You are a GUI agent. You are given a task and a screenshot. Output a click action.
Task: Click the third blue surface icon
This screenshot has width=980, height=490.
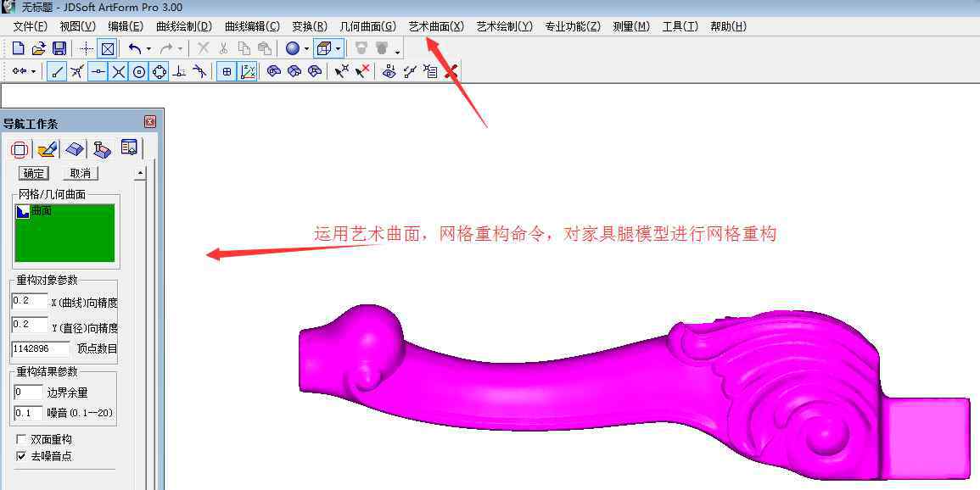point(316,72)
